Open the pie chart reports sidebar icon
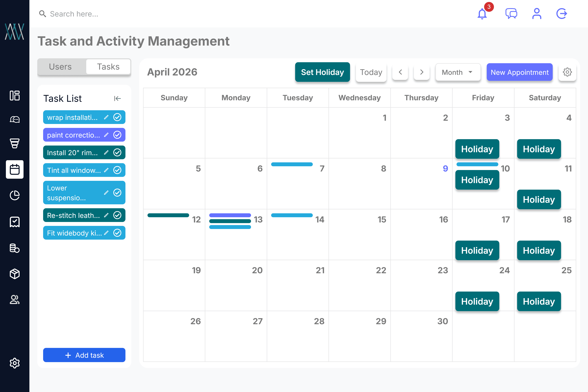This screenshot has width=588, height=392. [15, 196]
